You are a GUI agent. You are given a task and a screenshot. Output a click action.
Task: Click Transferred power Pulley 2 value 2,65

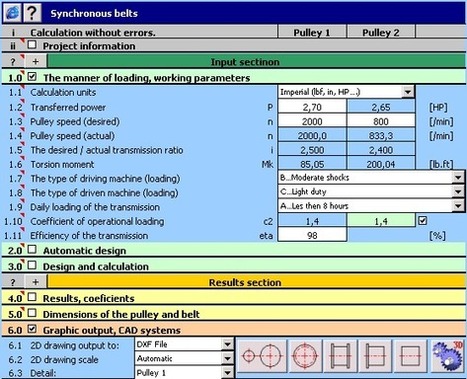coord(381,107)
